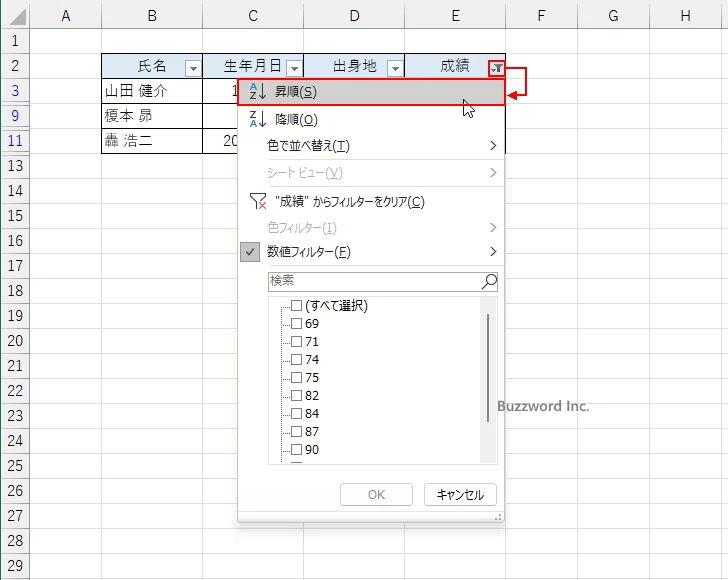Image resolution: width=728 pixels, height=580 pixels.
Task: Check the 82 value checkbox
Action: 296,396
